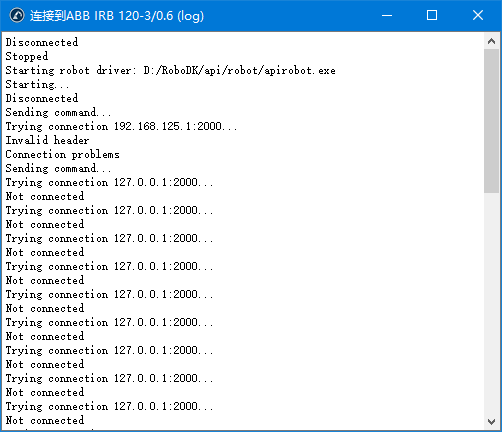Click the topmost "Disconnected" log line
Image resolution: width=502 pixels, height=432 pixels.
(42, 42)
